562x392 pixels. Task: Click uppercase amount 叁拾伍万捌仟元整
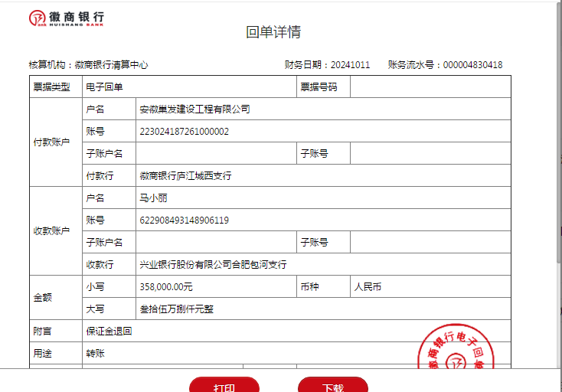(176, 309)
